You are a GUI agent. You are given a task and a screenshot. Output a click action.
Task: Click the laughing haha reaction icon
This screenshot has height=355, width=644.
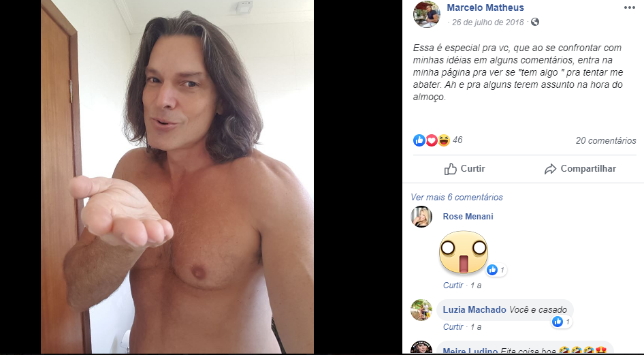(444, 140)
